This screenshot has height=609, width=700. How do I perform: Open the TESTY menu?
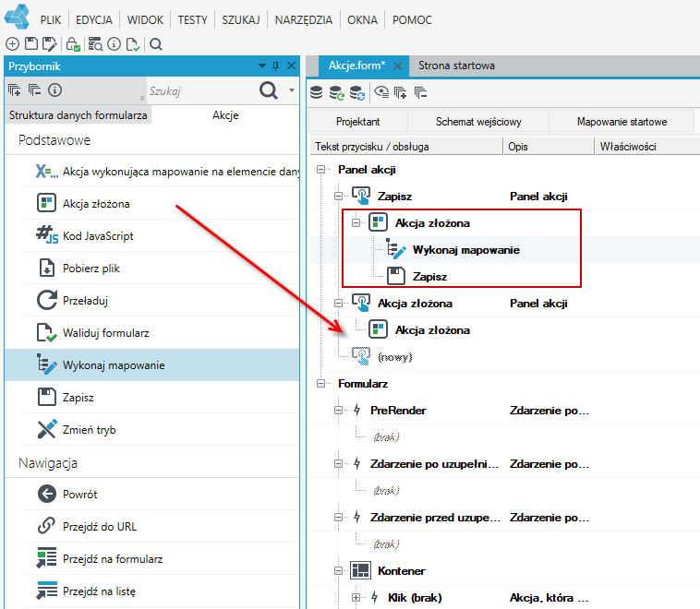coord(192,20)
